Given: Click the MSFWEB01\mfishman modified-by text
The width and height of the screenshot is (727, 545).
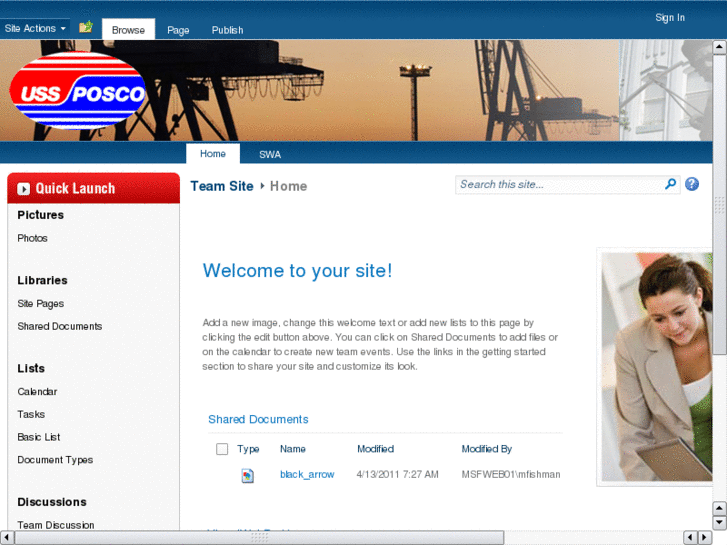Looking at the screenshot, I should [x=511, y=474].
